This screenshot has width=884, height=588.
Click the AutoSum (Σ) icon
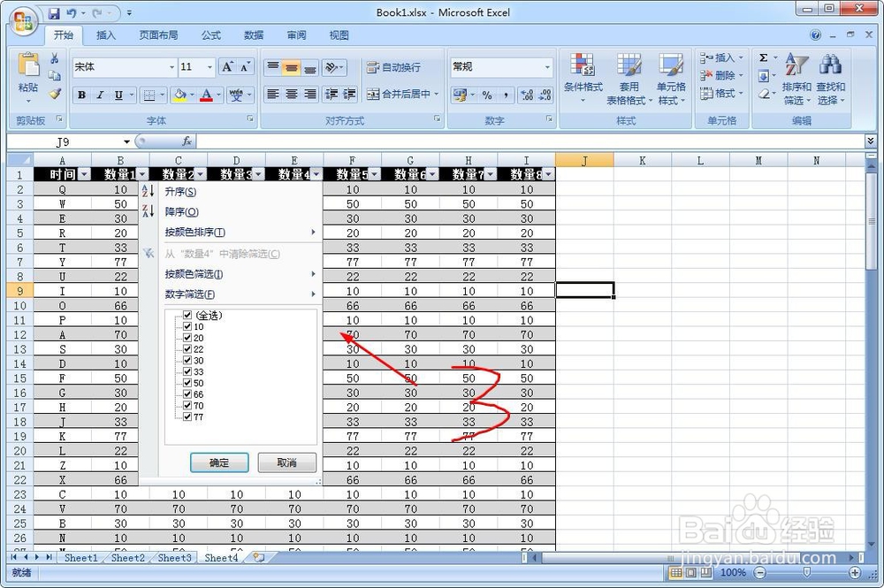point(762,57)
